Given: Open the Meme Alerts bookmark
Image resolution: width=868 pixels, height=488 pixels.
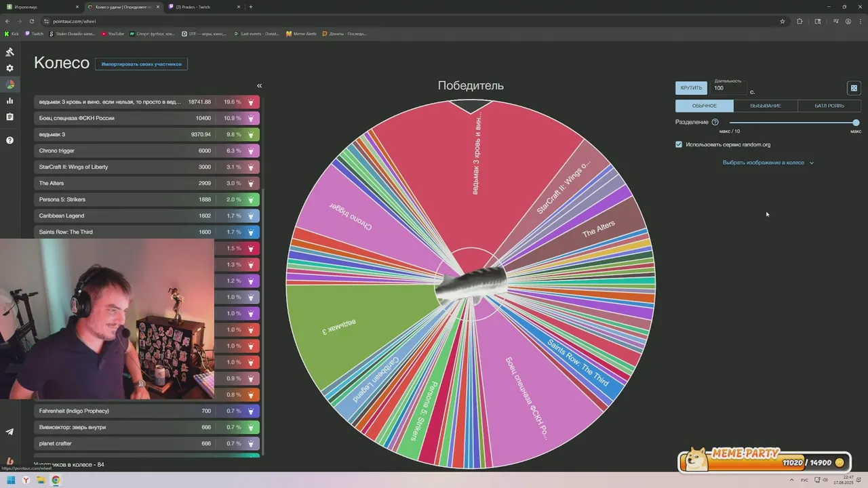Looking at the screenshot, I should [x=301, y=33].
